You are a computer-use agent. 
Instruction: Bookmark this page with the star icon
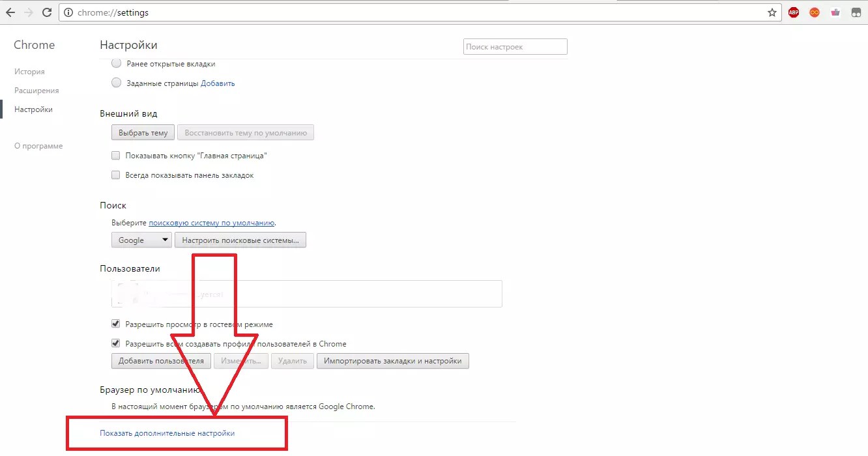tap(772, 12)
